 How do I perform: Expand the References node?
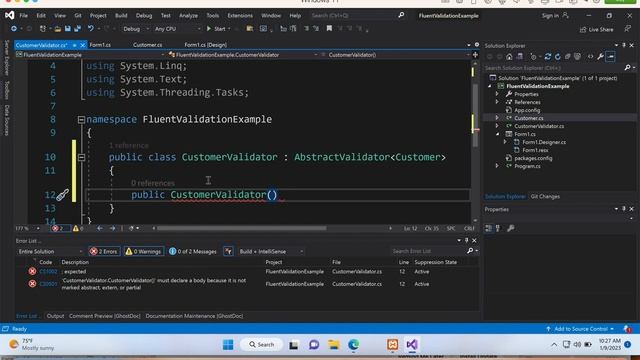point(497,102)
